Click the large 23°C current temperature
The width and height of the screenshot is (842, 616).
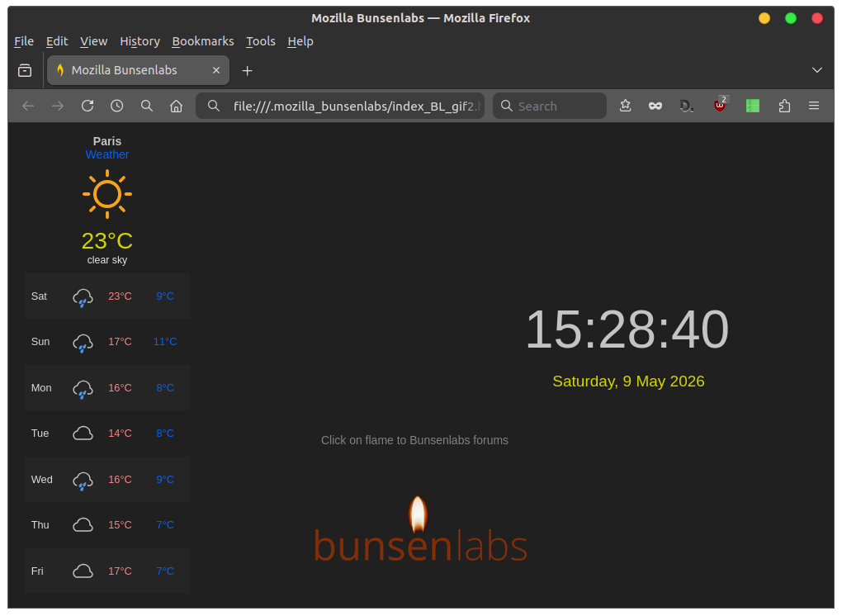(106, 241)
